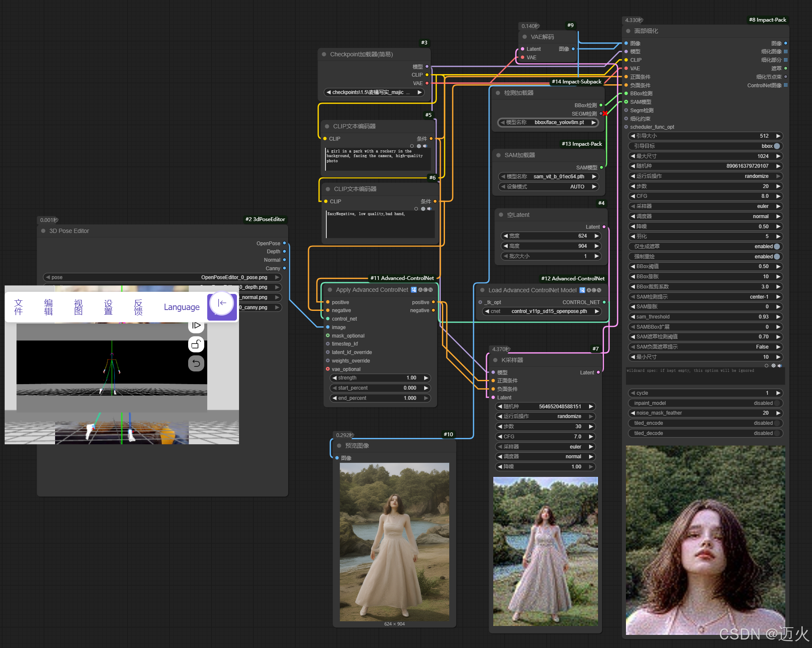
Task: Click the gear icon above the positive prompt text box
Action: [x=419, y=146]
